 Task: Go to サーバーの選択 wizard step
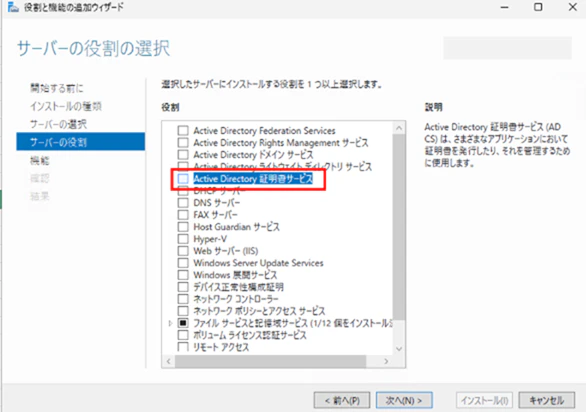click(x=58, y=124)
